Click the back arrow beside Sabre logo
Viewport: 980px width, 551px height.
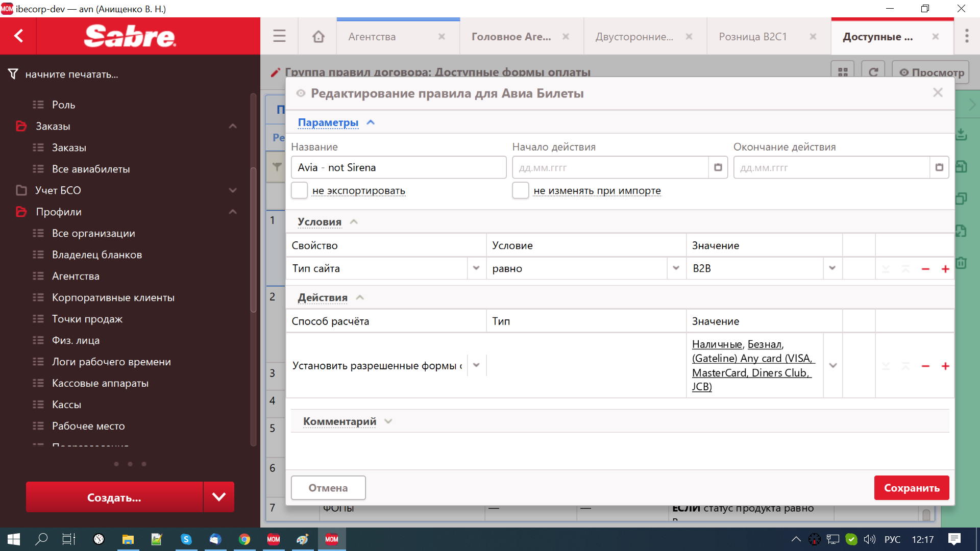coord(19,36)
